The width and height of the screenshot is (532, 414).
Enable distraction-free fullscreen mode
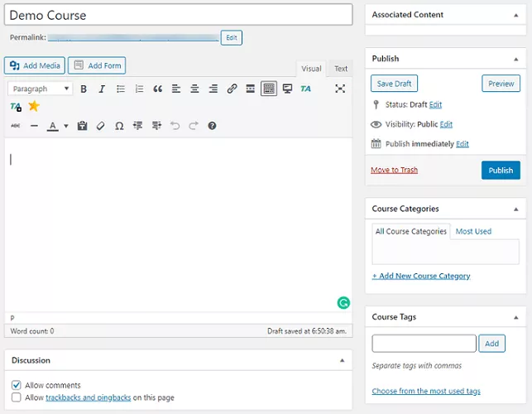point(340,89)
